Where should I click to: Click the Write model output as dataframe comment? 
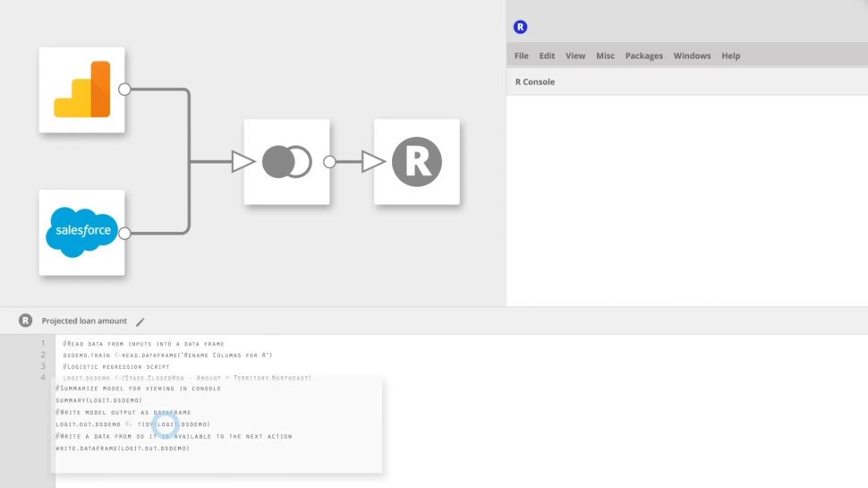(123, 412)
